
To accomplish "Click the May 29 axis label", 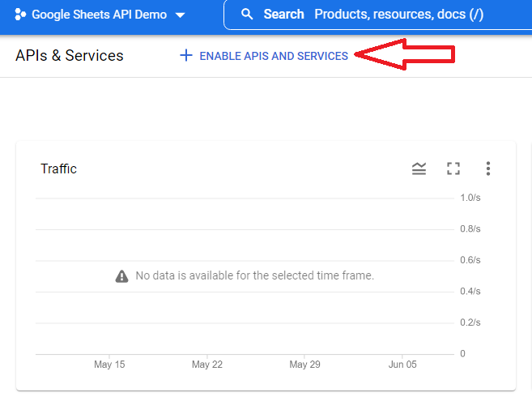I will 304,365.
